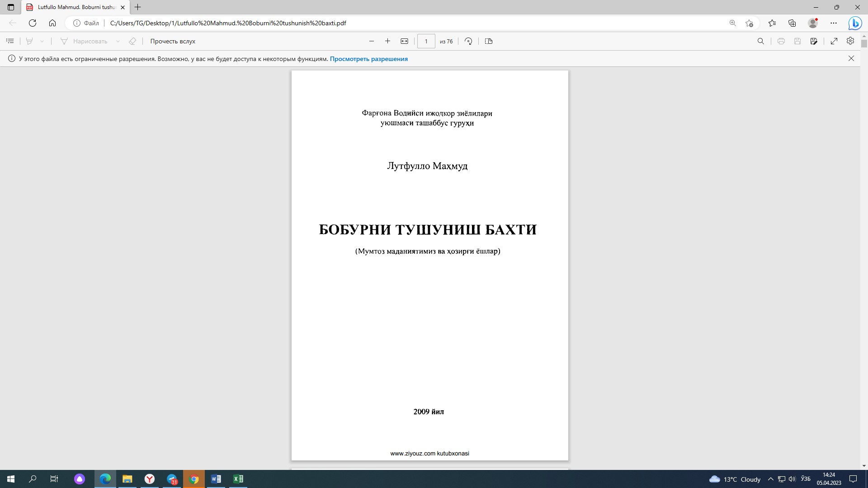The image size is (868, 488).
Task: Enter full screen mode icon
Action: coord(834,41)
